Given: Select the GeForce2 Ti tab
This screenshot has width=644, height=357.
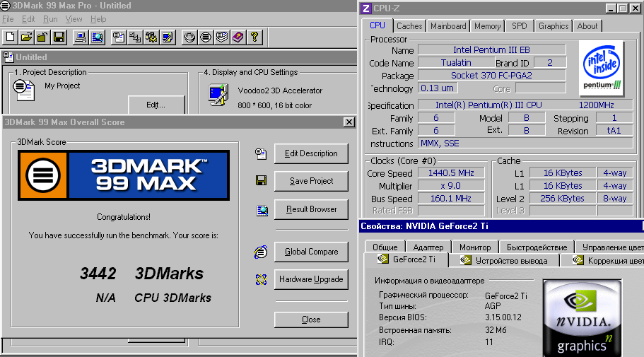Looking at the screenshot, I should 406,259.
